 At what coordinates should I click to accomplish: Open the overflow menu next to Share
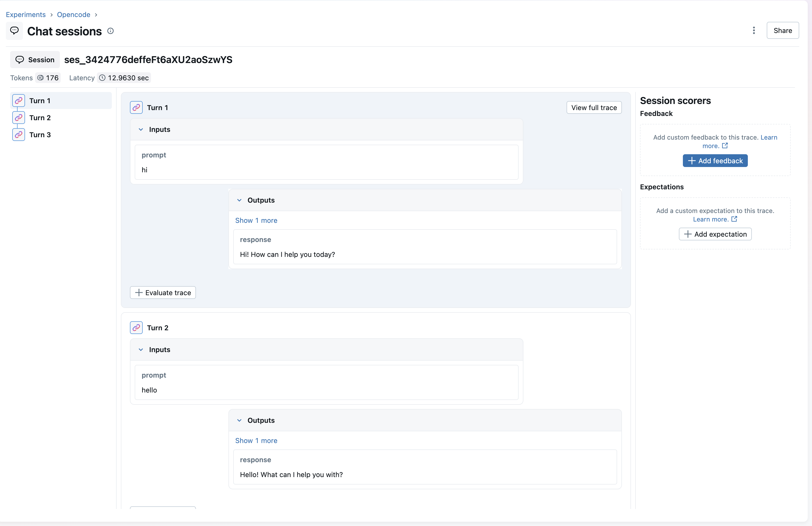pyautogui.click(x=754, y=30)
